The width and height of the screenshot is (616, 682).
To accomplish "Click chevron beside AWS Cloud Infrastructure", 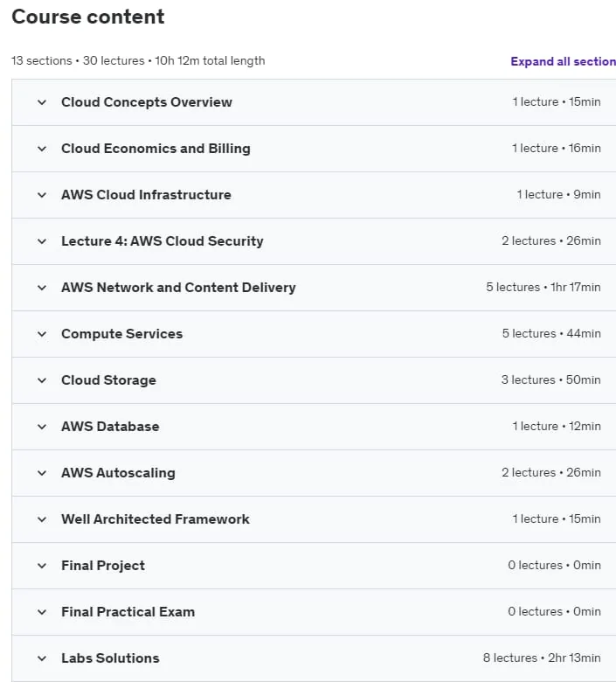I will (42, 195).
